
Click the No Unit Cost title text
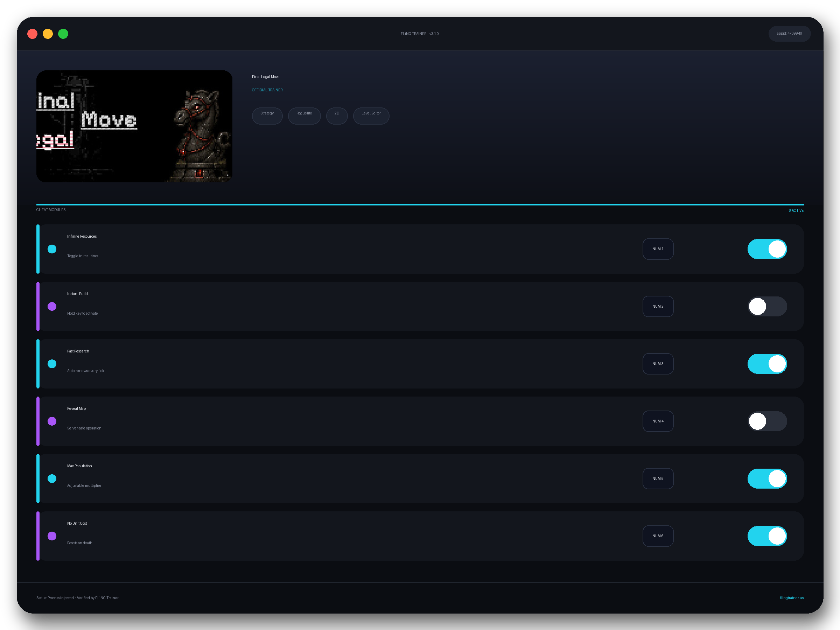click(77, 523)
